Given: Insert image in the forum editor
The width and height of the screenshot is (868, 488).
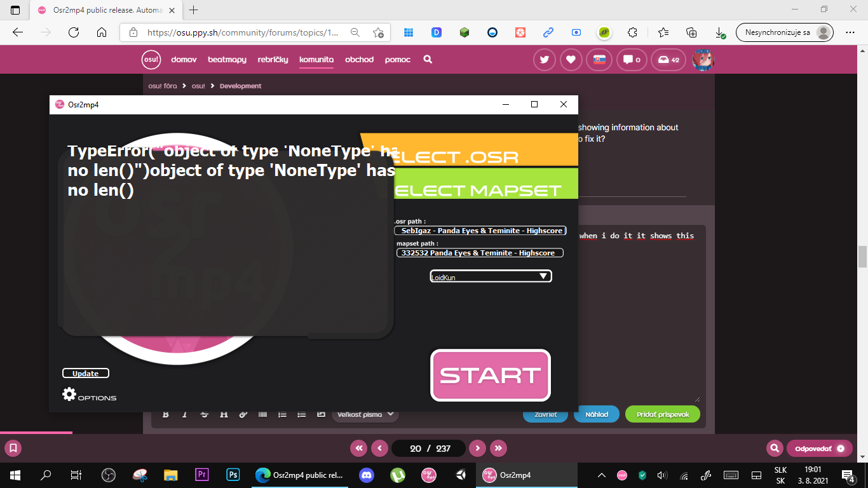Looking at the screenshot, I should tap(321, 414).
